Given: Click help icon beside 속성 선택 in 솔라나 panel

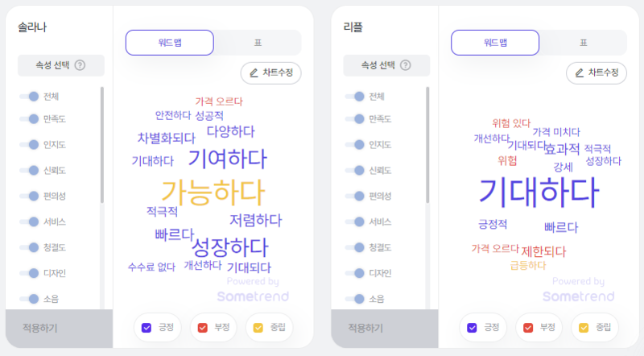Looking at the screenshot, I should 80,65.
